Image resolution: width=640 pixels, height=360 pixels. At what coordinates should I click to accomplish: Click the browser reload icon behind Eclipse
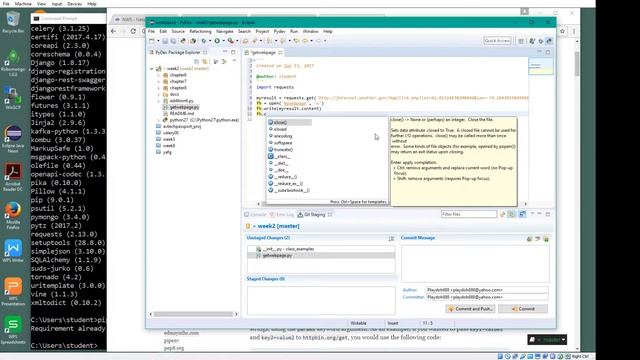pyautogui.click(x=133, y=31)
